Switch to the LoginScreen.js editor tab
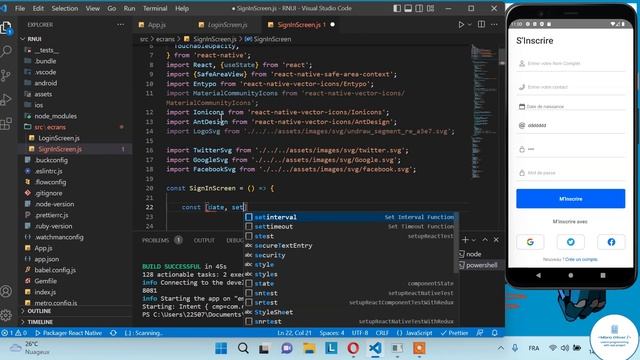Image resolution: width=640 pixels, height=360 pixels. pos(227,25)
